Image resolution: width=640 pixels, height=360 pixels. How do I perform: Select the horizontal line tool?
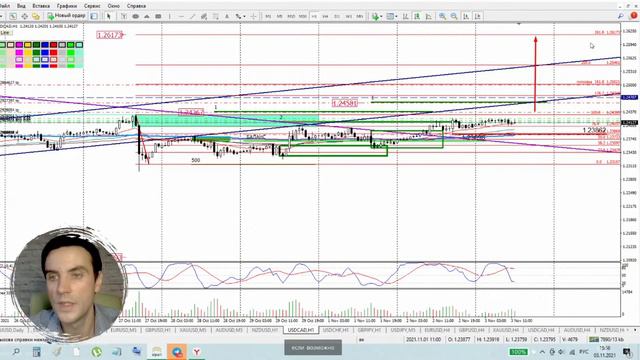(181, 16)
